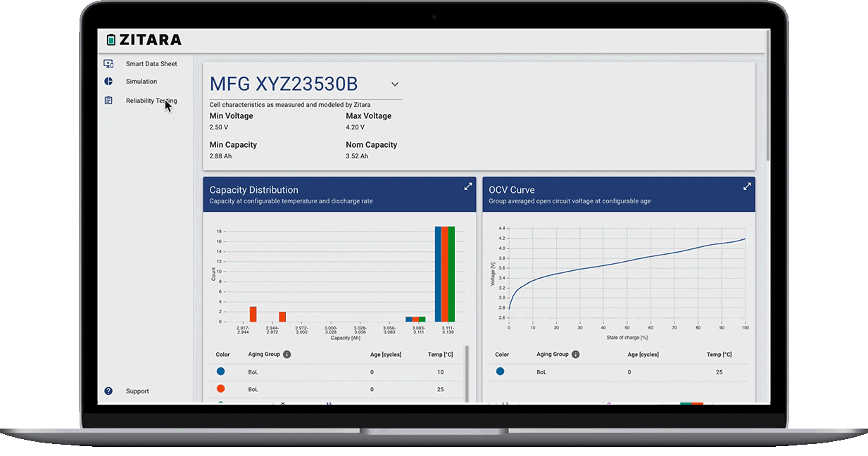Click Aging Group info icon in Capacity table
This screenshot has width=868, height=456.
point(287,355)
